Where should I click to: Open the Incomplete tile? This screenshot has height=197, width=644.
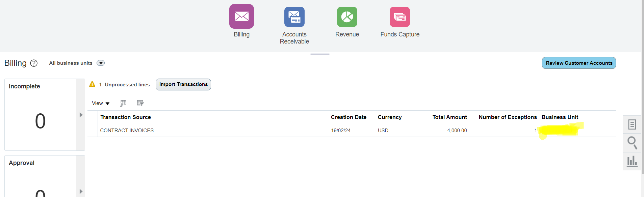pos(41,115)
